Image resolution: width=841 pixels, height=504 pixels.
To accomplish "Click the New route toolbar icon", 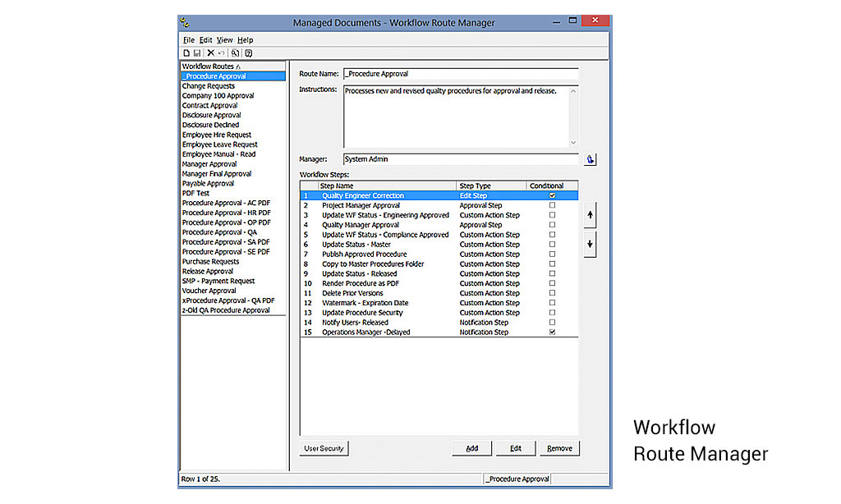I will (x=186, y=53).
